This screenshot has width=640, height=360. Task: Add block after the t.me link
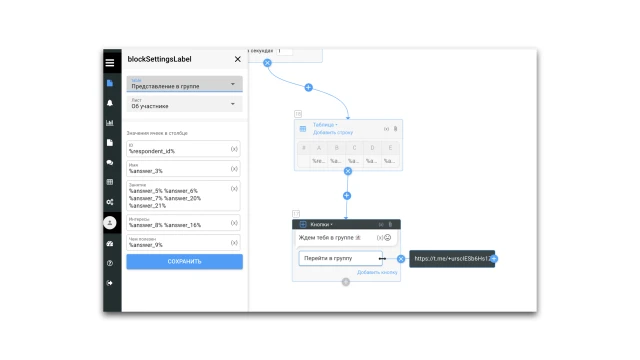click(494, 259)
